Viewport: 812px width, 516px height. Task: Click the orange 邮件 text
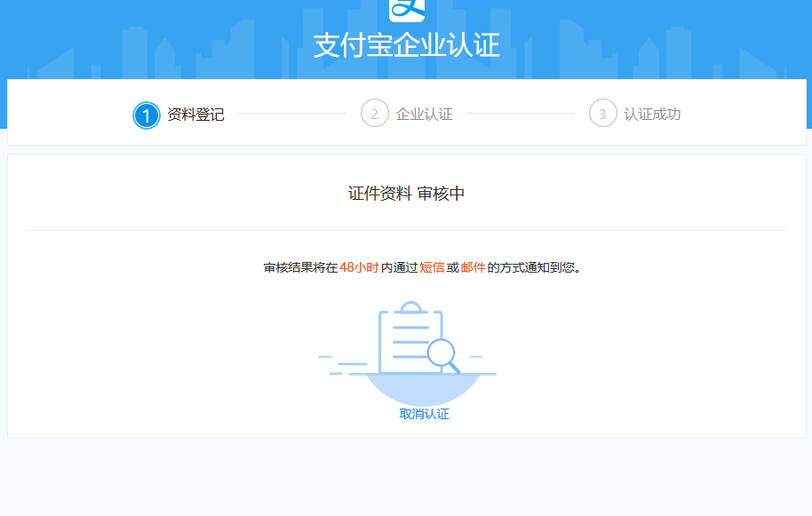click(473, 267)
